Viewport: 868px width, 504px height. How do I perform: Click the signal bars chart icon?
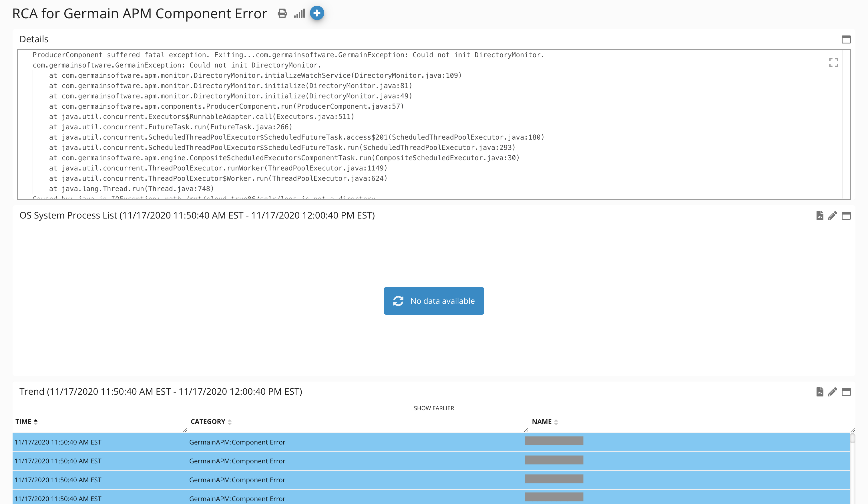299,13
